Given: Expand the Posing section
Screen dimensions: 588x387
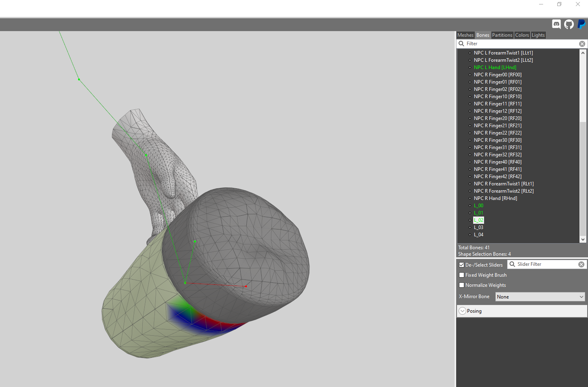Looking at the screenshot, I should pyautogui.click(x=463, y=311).
